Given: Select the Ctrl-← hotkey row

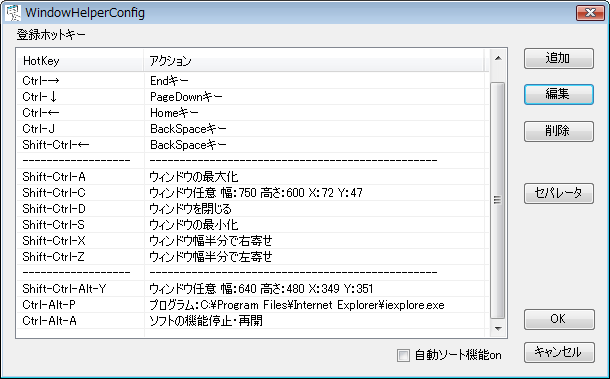Looking at the screenshot, I should click(252, 113).
